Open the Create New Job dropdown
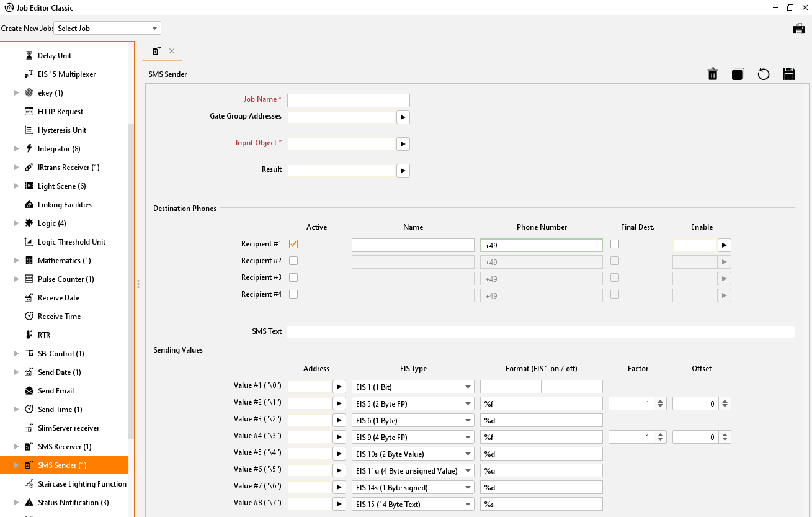 click(107, 29)
